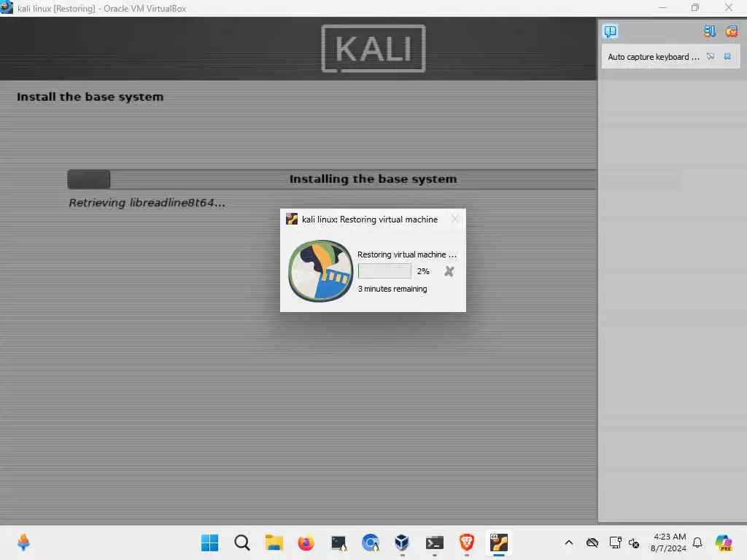Click the '3 minutes remaining' text

coord(392,289)
